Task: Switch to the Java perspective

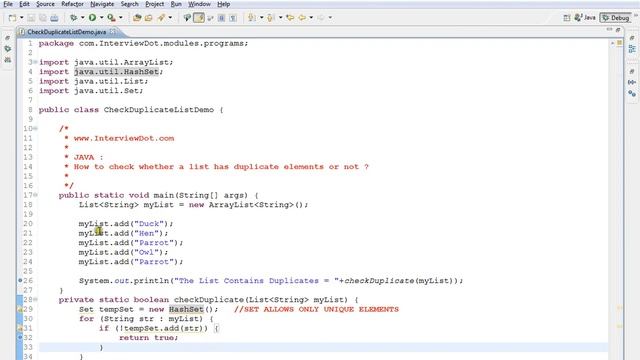Action: [585, 18]
